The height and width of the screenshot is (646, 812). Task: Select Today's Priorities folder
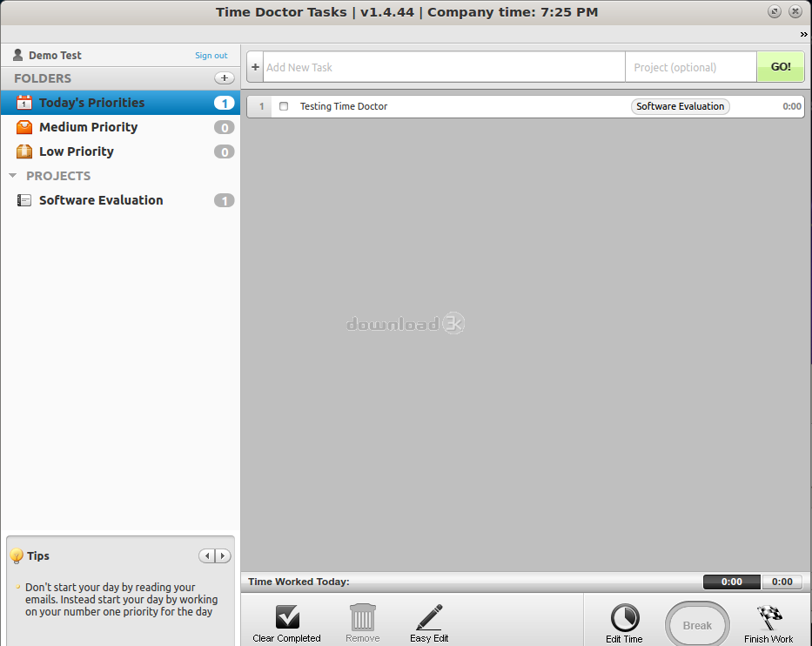point(91,103)
